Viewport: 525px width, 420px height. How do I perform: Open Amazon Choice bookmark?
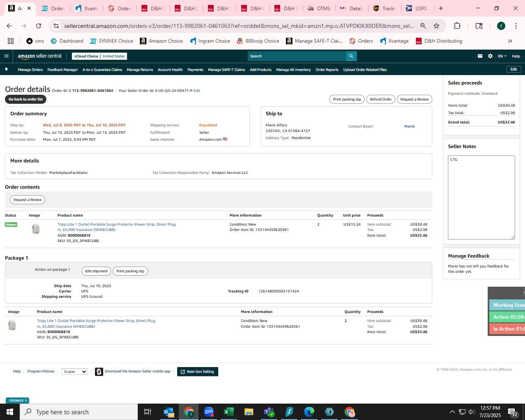pyautogui.click(x=161, y=41)
